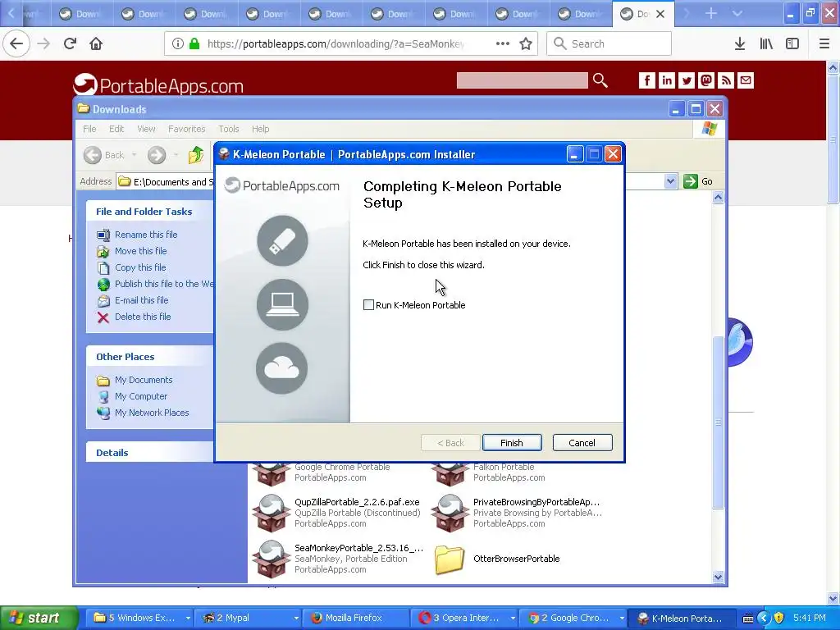Click the website magnifier search icon

600,80
